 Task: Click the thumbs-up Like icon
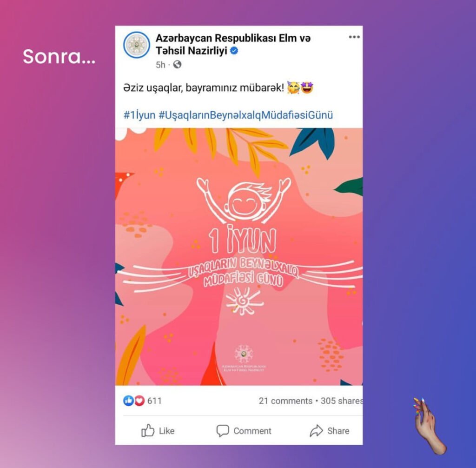click(x=148, y=430)
